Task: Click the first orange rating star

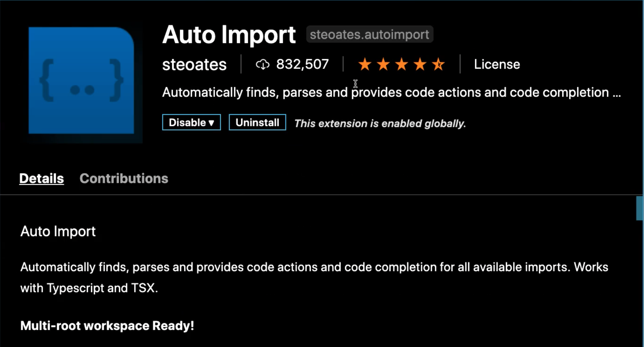Action: point(365,64)
